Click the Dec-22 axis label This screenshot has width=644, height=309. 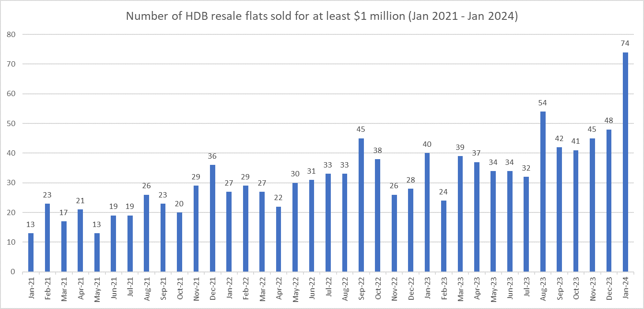411,288
